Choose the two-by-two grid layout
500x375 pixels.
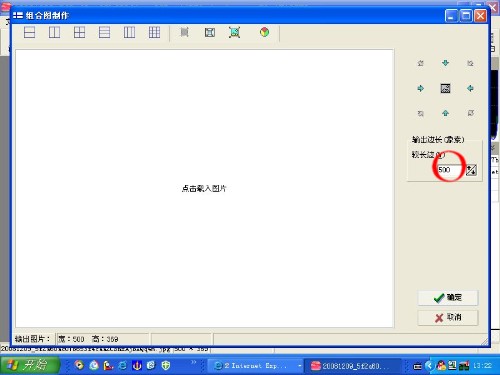(x=79, y=32)
